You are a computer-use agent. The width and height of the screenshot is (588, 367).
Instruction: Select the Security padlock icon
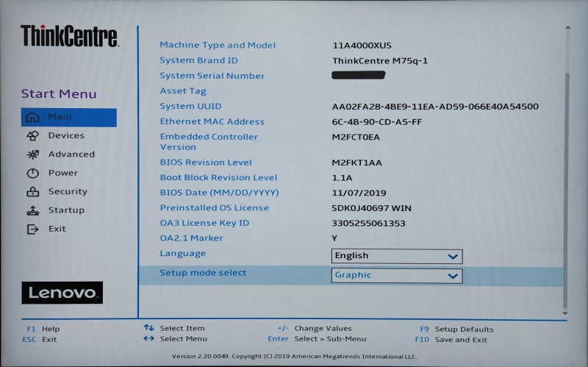click(32, 192)
